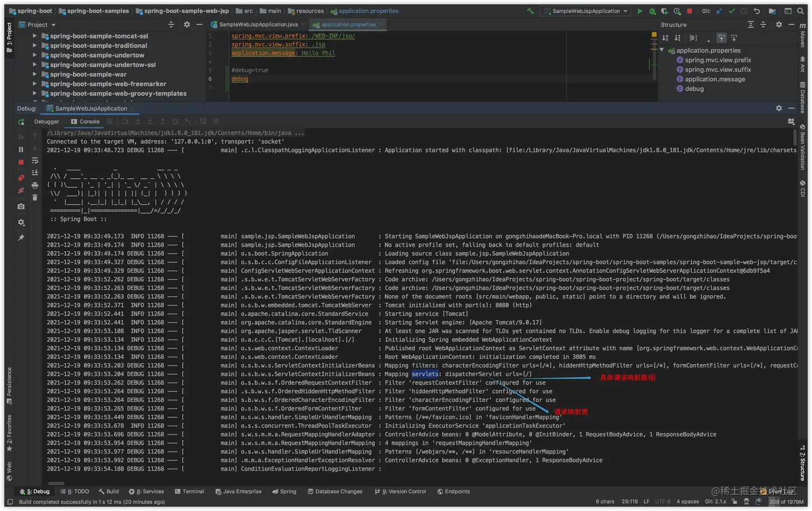
Task: Collapse the application.properties node in Structure panel
Action: (x=663, y=50)
